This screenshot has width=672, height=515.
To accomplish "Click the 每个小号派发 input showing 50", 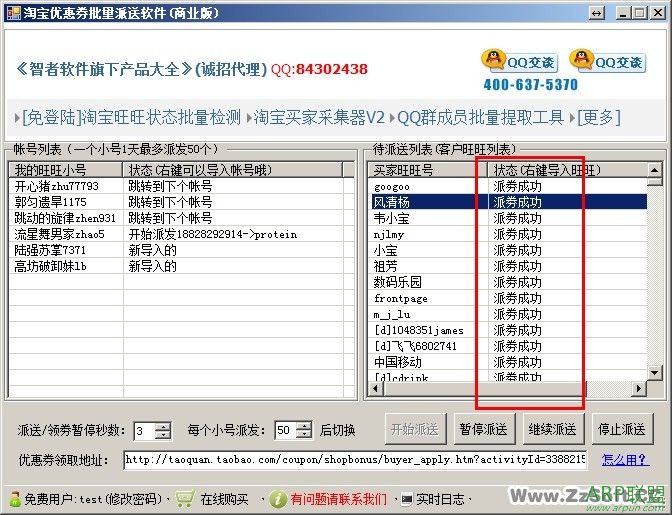I will 285,430.
